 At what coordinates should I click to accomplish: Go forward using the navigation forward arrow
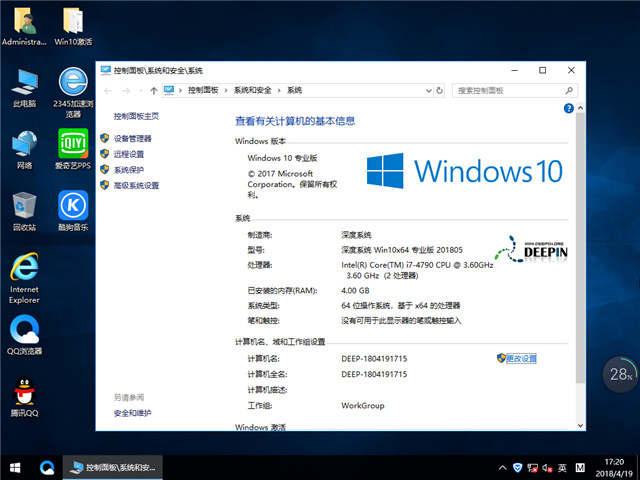click(126, 91)
